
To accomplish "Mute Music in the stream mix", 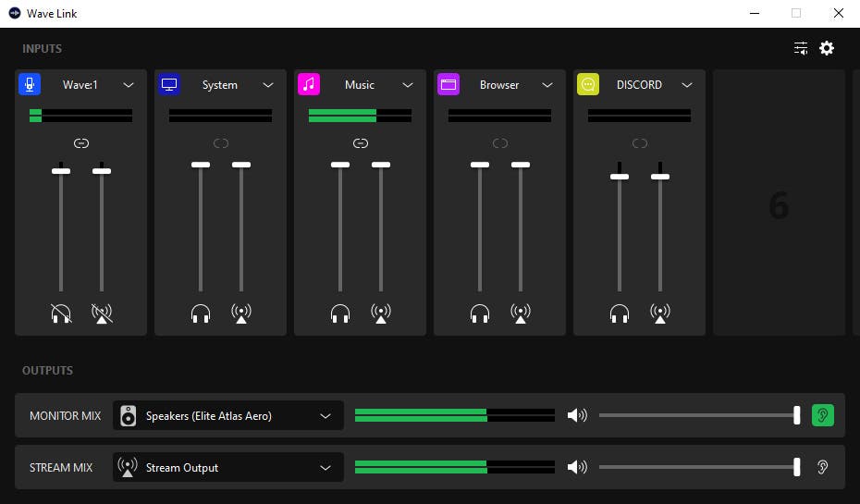I will pyautogui.click(x=381, y=313).
